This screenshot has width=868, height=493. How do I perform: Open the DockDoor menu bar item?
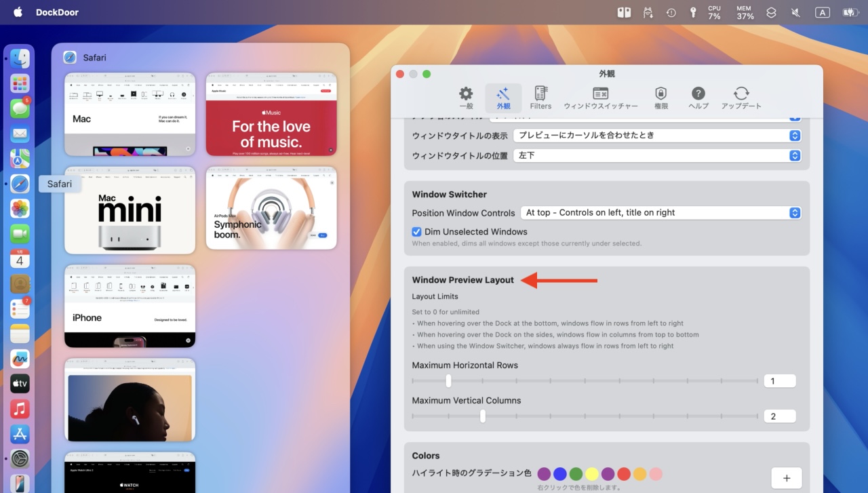[57, 12]
